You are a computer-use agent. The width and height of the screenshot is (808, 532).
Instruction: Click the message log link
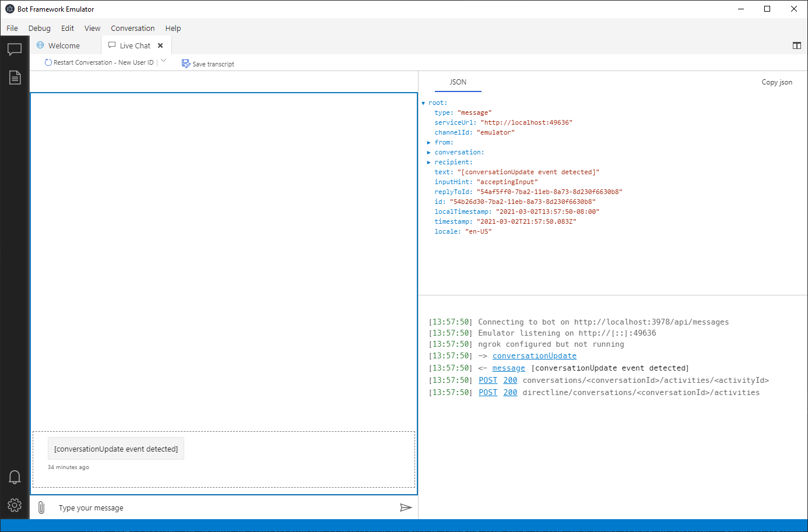click(509, 368)
